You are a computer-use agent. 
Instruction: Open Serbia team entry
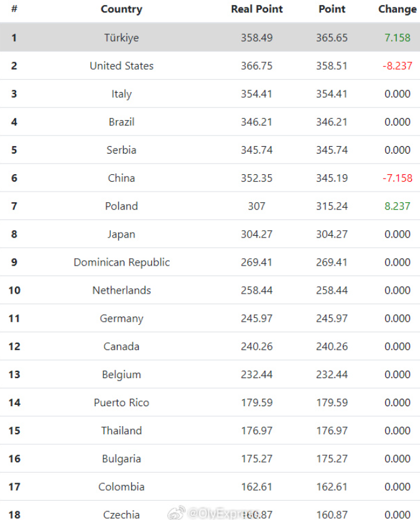121,150
